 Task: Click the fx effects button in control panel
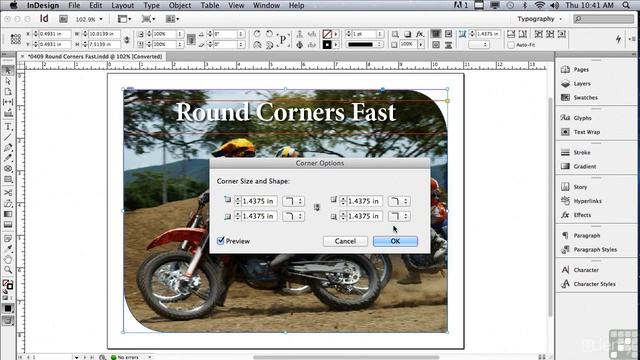pyautogui.click(x=420, y=34)
